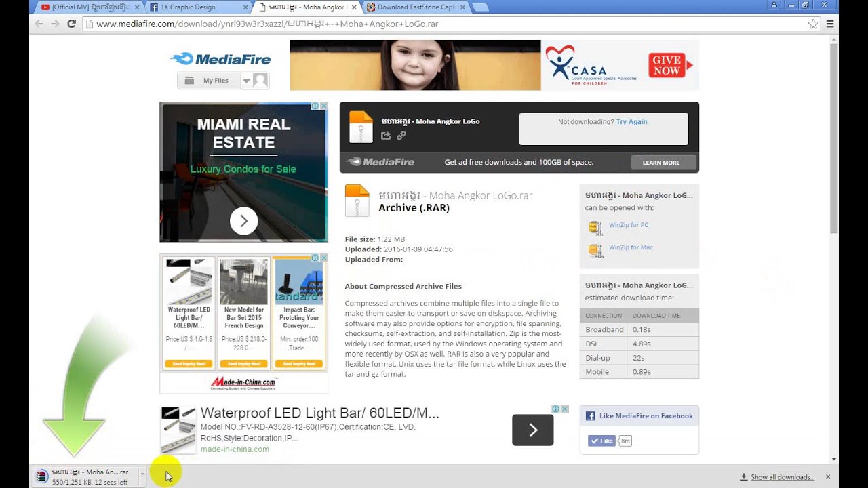Viewport: 868px width, 488px height.
Task: Click the Facebook Like button
Action: pos(601,441)
